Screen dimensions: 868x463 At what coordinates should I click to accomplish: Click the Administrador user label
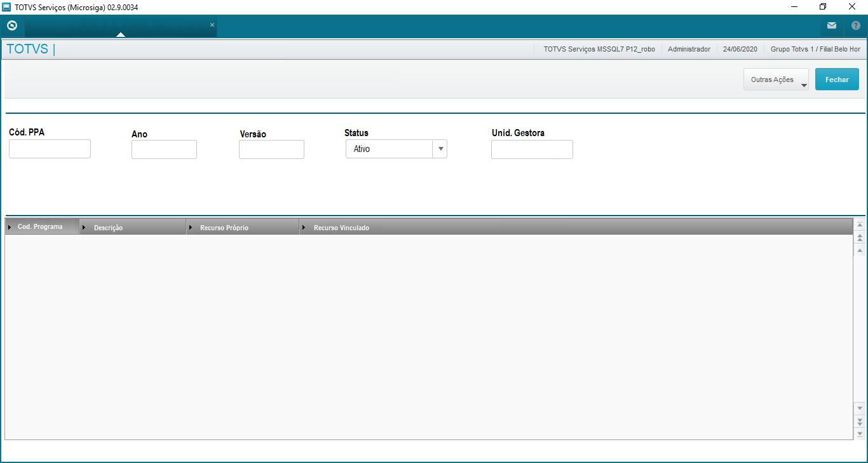(x=689, y=49)
